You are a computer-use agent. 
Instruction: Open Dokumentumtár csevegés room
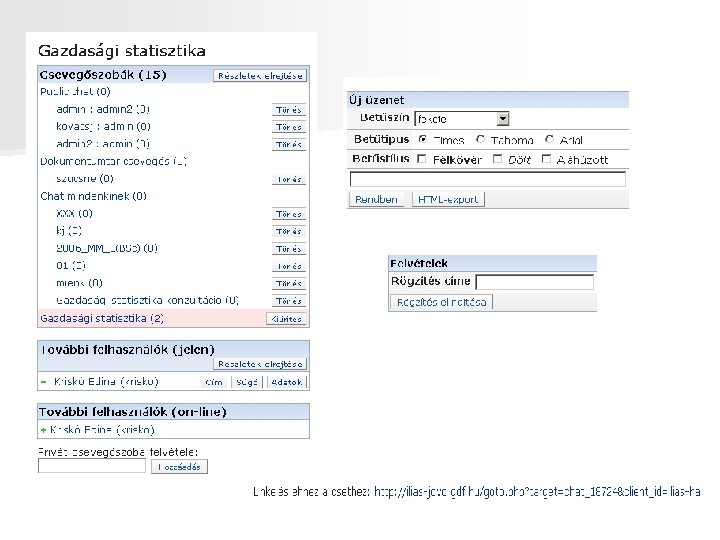point(113,161)
